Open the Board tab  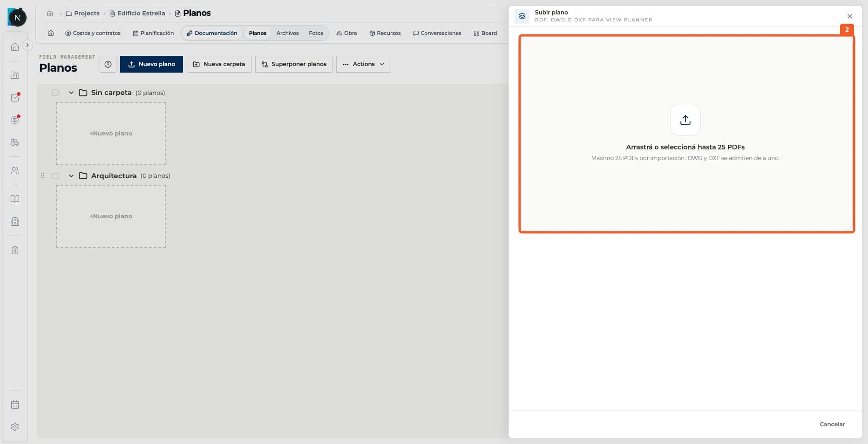click(485, 33)
